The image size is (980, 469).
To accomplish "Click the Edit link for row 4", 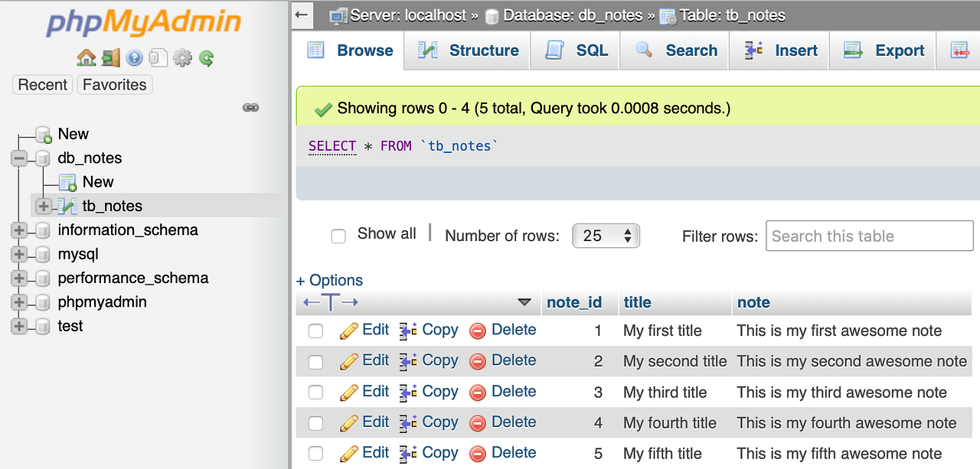I will 375,422.
